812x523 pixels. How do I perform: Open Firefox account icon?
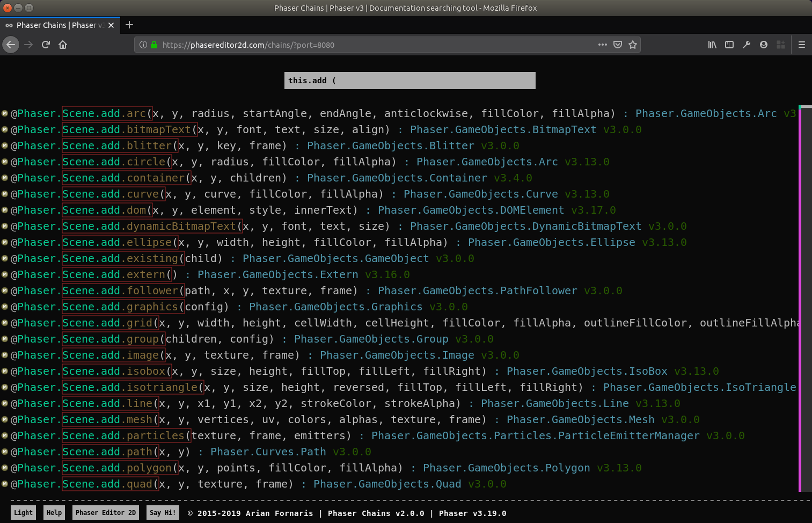coord(764,45)
